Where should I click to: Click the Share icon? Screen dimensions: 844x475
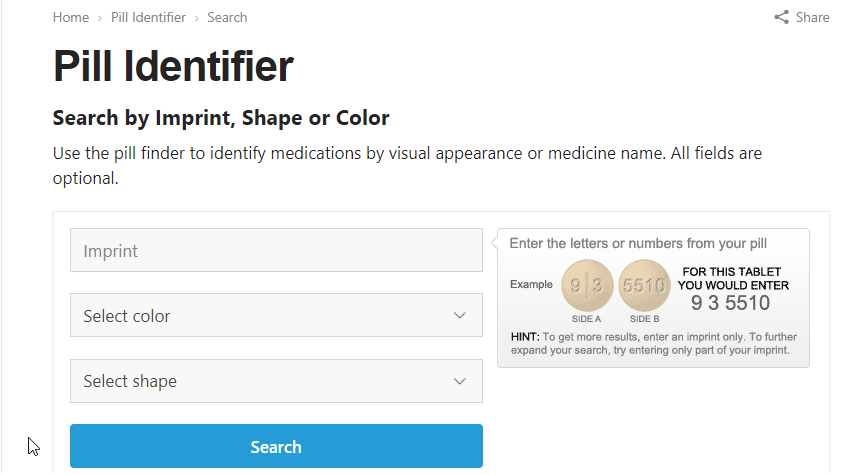tap(781, 17)
